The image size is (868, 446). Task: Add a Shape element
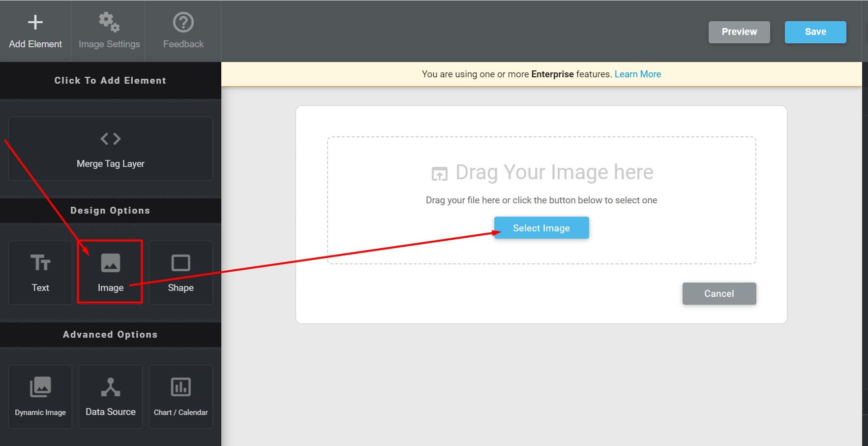click(x=180, y=272)
